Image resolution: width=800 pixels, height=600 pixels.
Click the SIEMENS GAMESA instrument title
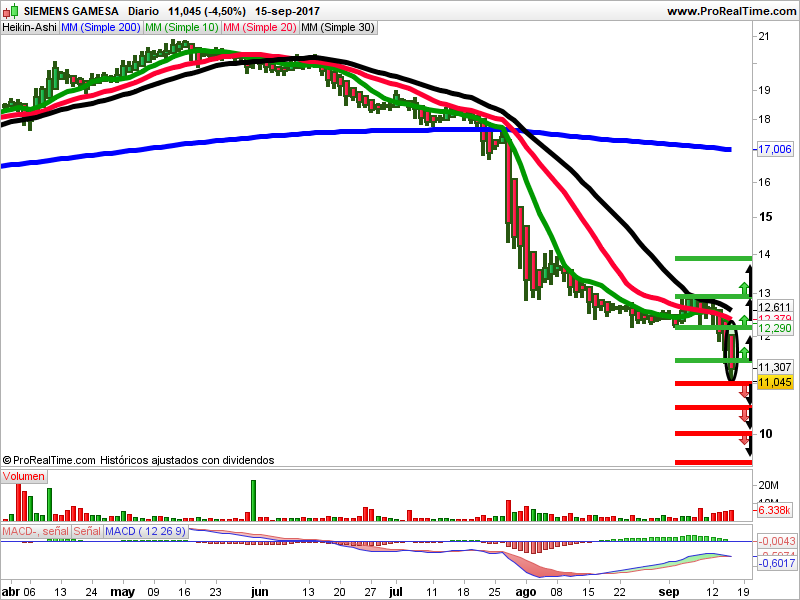[x=71, y=11]
